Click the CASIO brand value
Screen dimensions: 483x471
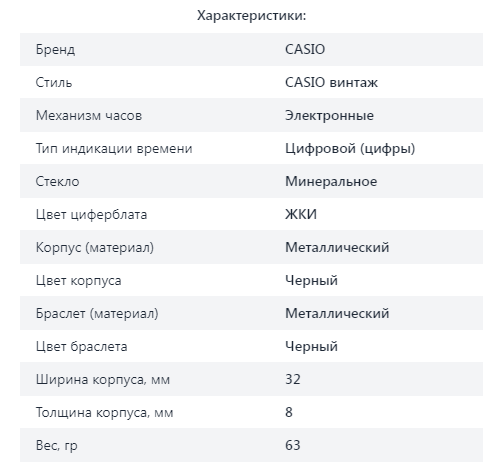click(305, 49)
